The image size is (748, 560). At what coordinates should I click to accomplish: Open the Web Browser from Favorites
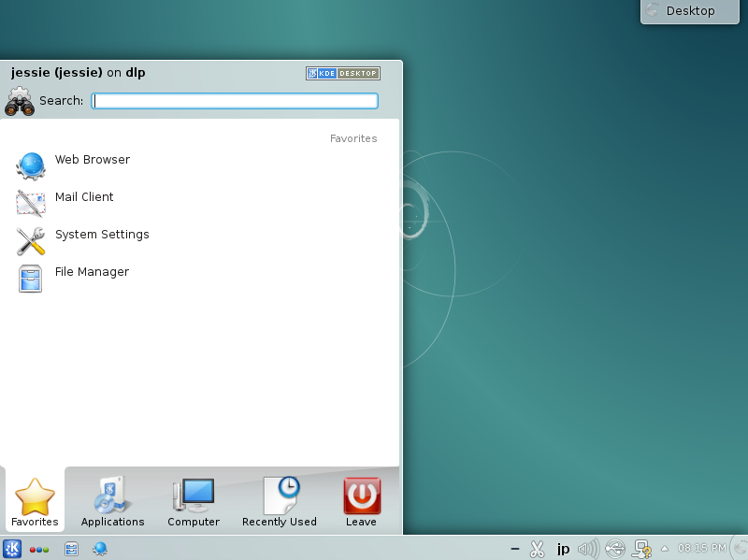tap(92, 160)
